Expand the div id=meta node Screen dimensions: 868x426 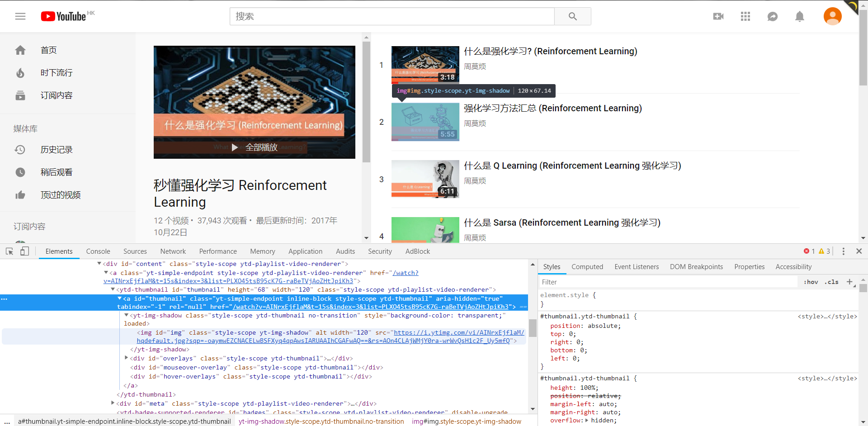coord(113,403)
